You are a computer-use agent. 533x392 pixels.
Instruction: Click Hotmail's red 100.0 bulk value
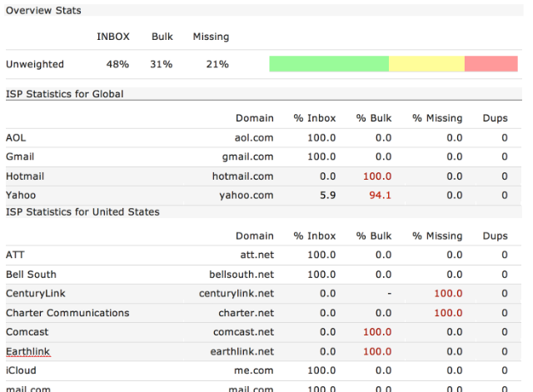[377, 176]
